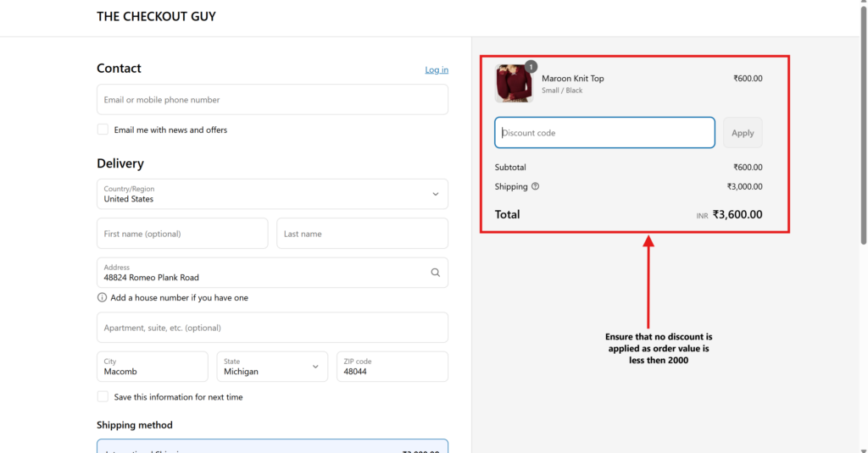Image resolution: width=868 pixels, height=453 pixels.
Task: Click the Shipping help question mark icon
Action: click(535, 186)
